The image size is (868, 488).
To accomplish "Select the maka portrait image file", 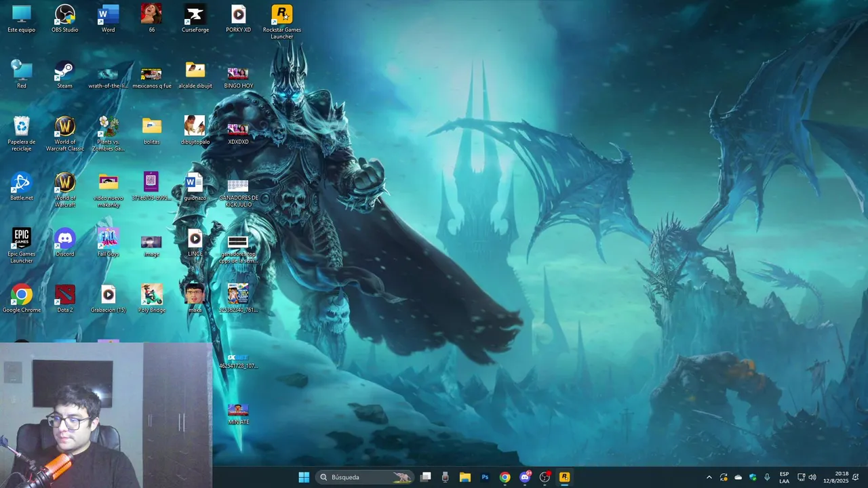I will tap(195, 298).
